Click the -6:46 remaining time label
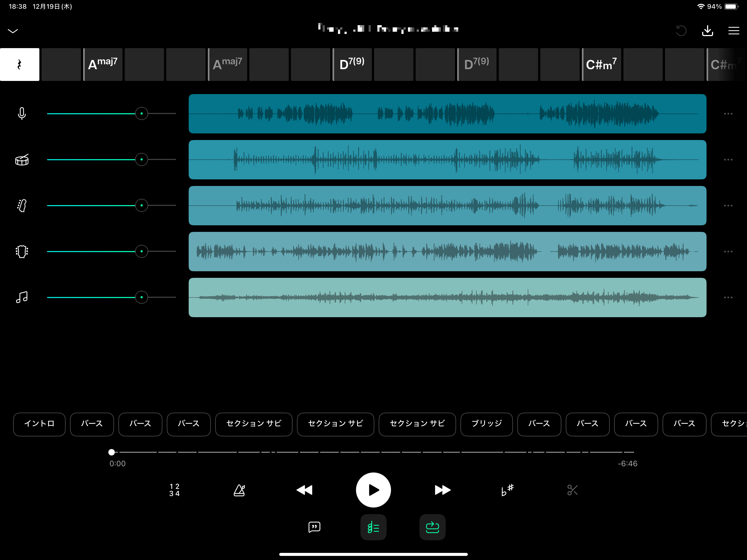The height and width of the screenshot is (560, 747). click(628, 463)
